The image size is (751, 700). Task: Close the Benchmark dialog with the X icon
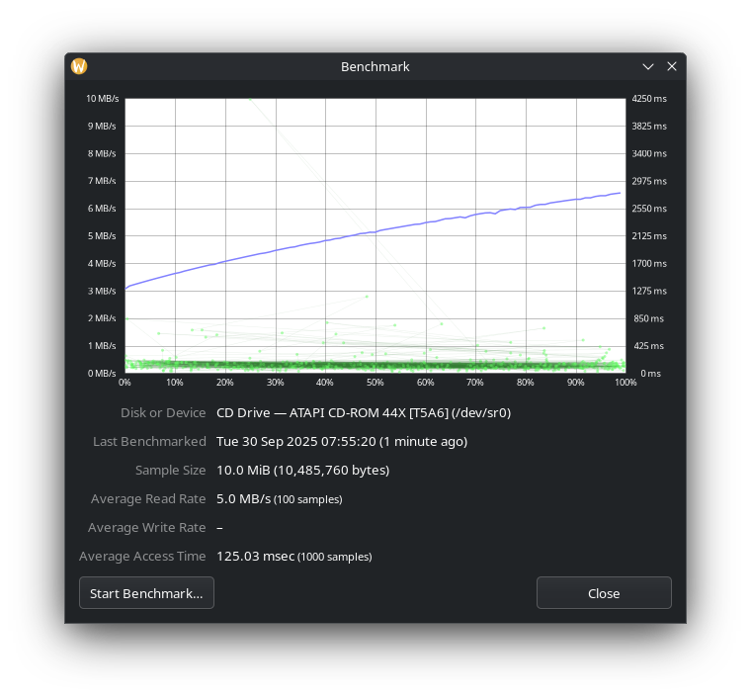[672, 66]
